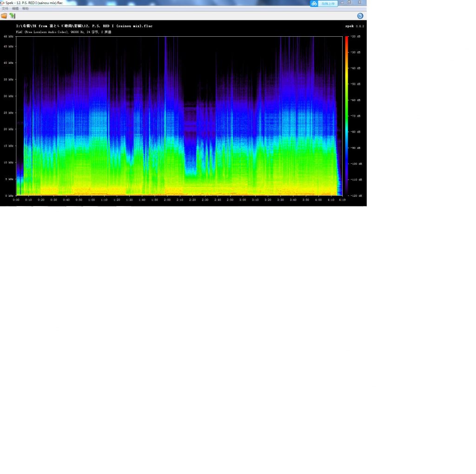Open the 文件 (File) menu

tap(5, 8)
